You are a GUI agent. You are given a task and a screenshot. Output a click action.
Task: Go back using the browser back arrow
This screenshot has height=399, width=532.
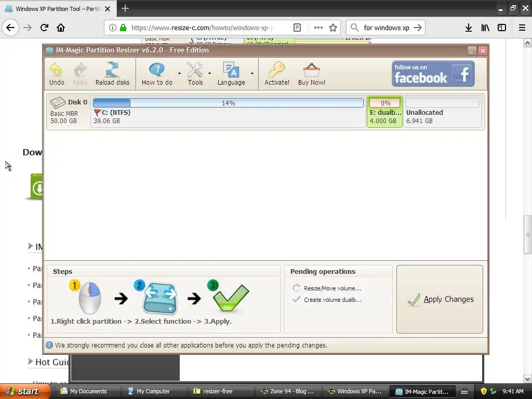pyautogui.click(x=10, y=28)
